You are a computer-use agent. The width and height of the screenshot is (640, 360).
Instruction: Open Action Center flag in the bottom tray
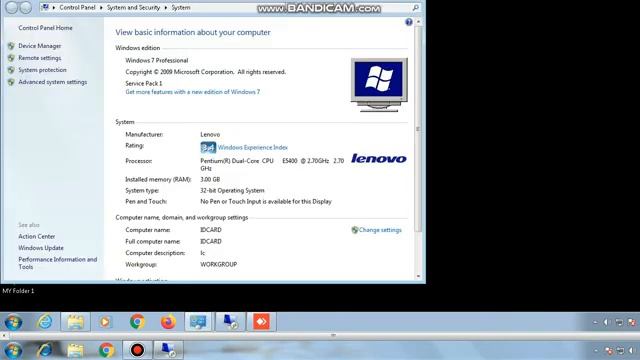(609, 351)
